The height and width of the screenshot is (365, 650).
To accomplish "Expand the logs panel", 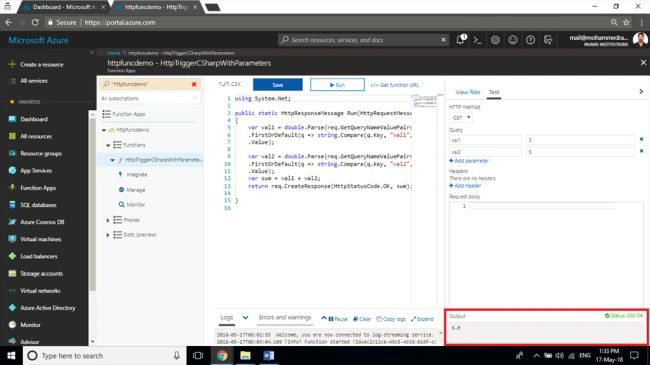I will (x=422, y=319).
